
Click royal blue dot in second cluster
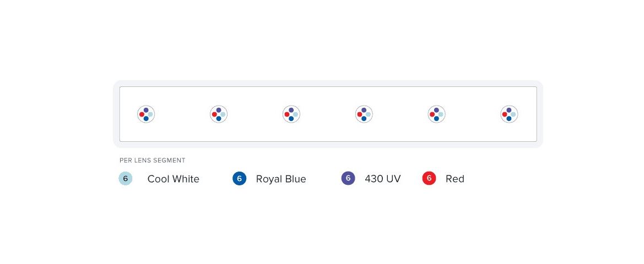(219, 118)
